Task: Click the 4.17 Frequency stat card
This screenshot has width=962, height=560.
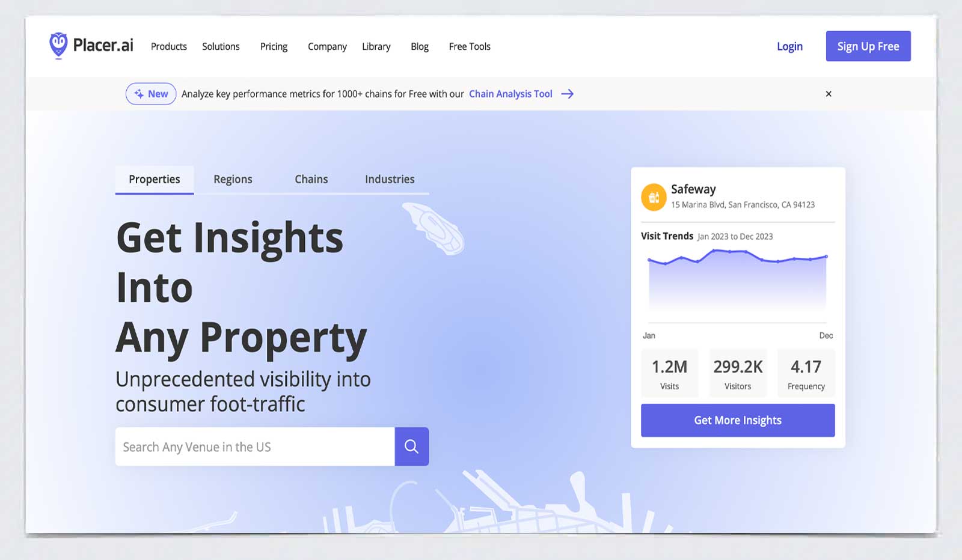Action: click(x=806, y=373)
